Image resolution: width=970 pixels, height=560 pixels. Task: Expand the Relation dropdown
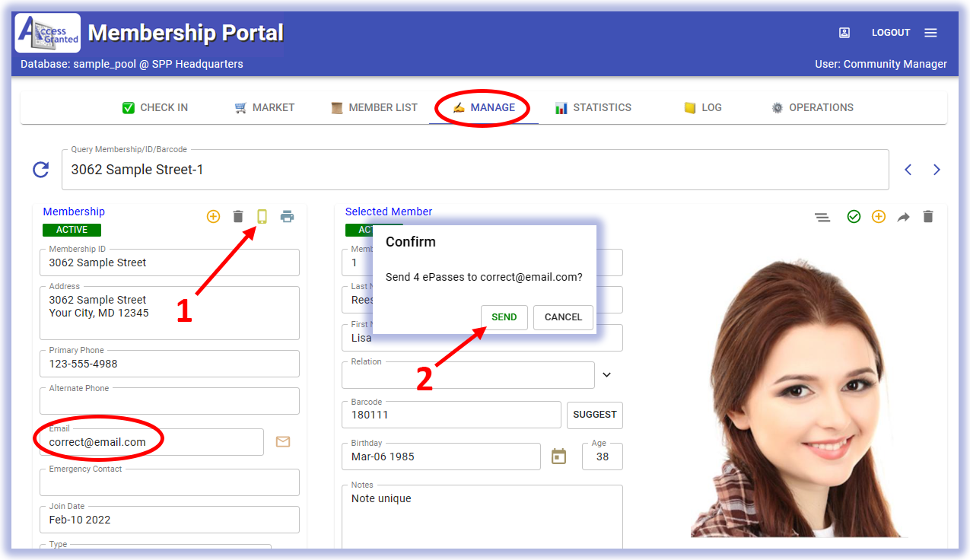click(x=607, y=375)
